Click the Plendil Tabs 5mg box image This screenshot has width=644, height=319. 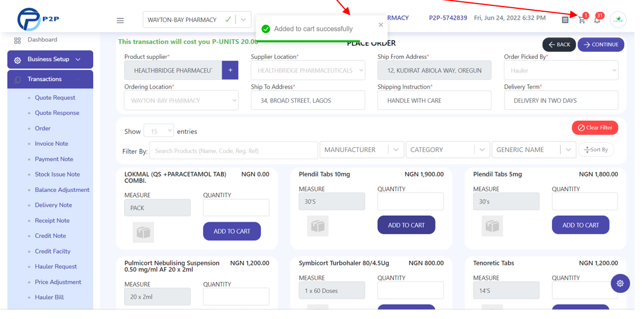(492, 226)
